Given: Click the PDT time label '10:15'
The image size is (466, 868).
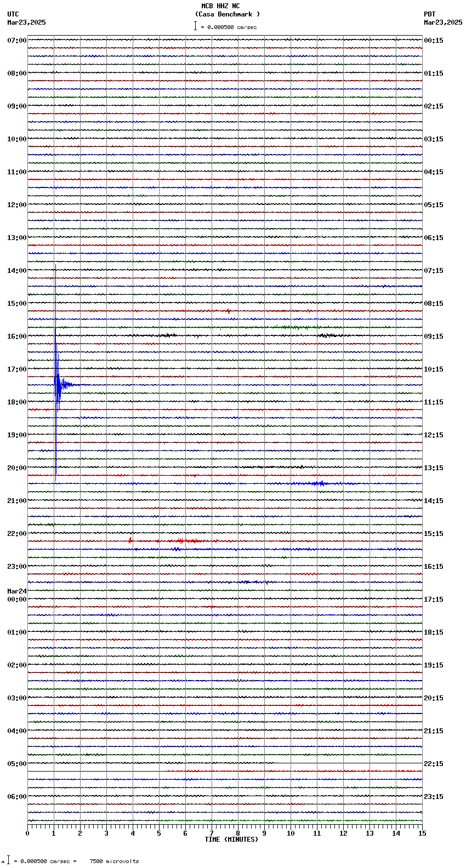Looking at the screenshot, I should point(434,369).
